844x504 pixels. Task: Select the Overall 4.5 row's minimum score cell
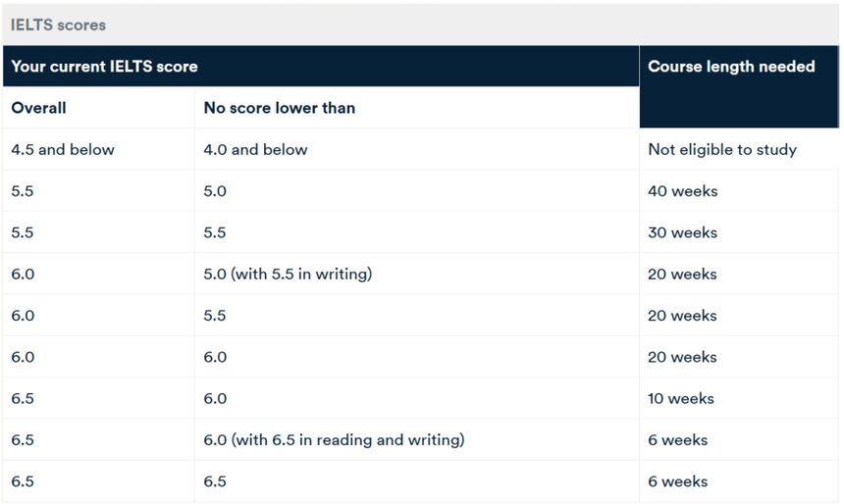pyautogui.click(x=255, y=150)
